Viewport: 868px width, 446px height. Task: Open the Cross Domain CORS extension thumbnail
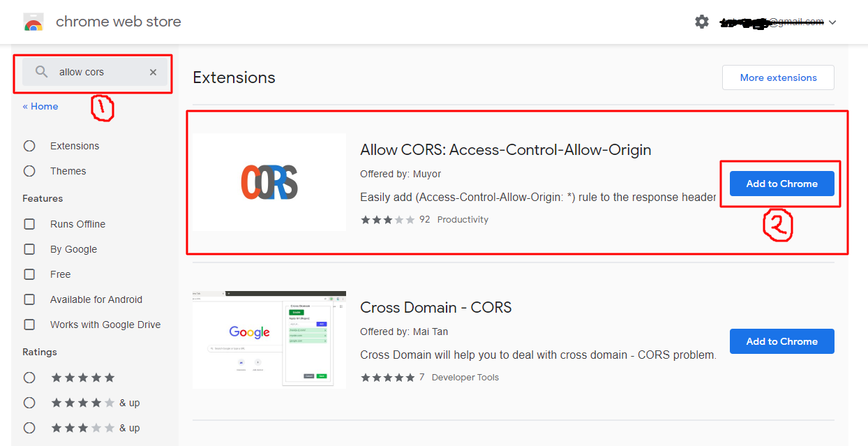coord(269,339)
